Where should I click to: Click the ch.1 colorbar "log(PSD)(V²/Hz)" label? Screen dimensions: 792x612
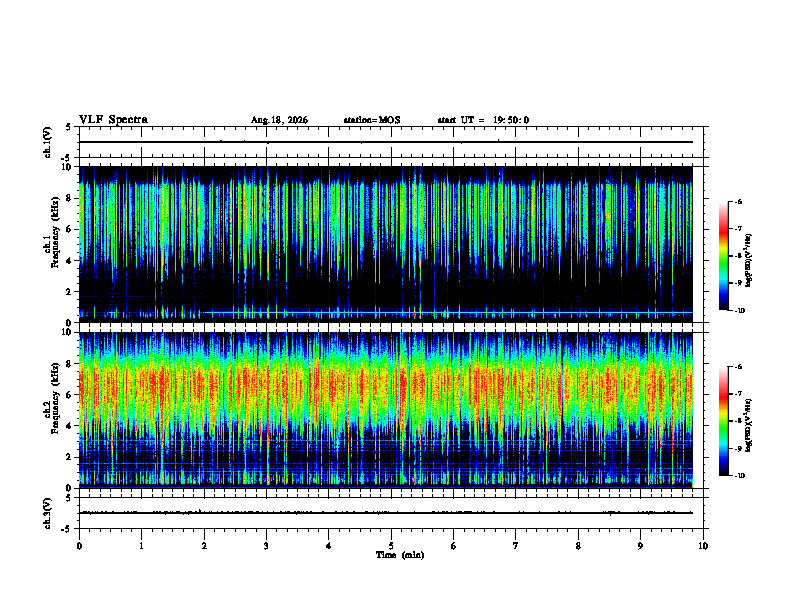[749, 260]
